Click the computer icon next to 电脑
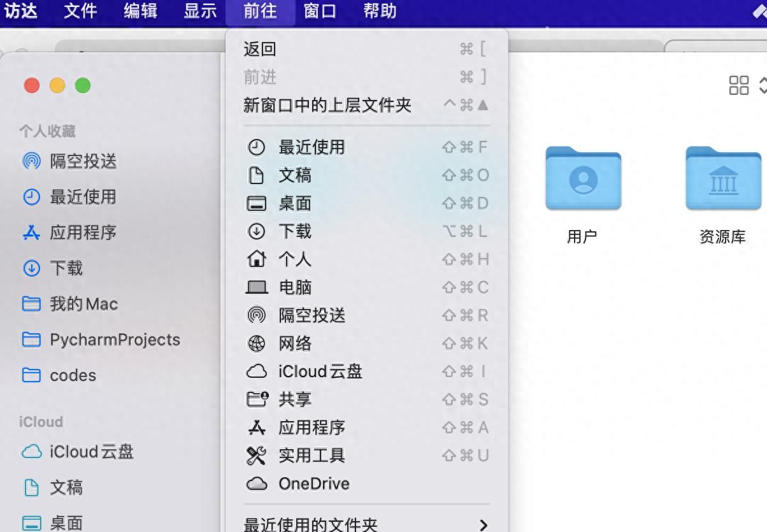 pos(257,287)
